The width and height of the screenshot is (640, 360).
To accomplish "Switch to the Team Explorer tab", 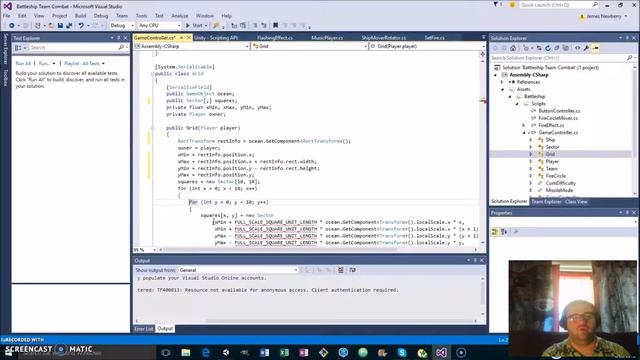I will click(546, 202).
